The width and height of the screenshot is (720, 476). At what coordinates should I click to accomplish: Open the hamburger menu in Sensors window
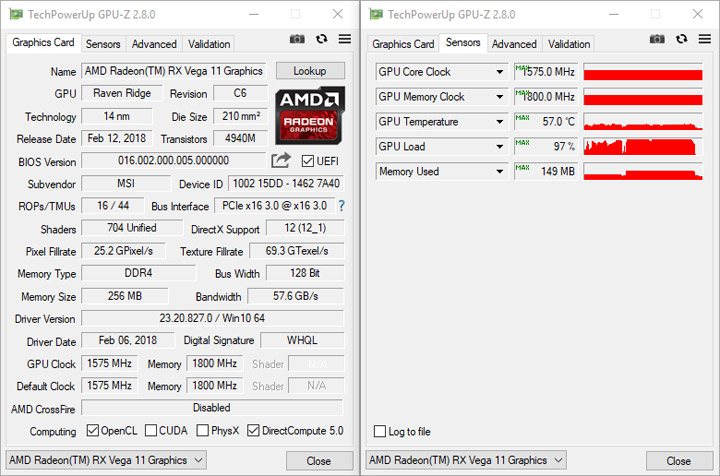click(705, 39)
